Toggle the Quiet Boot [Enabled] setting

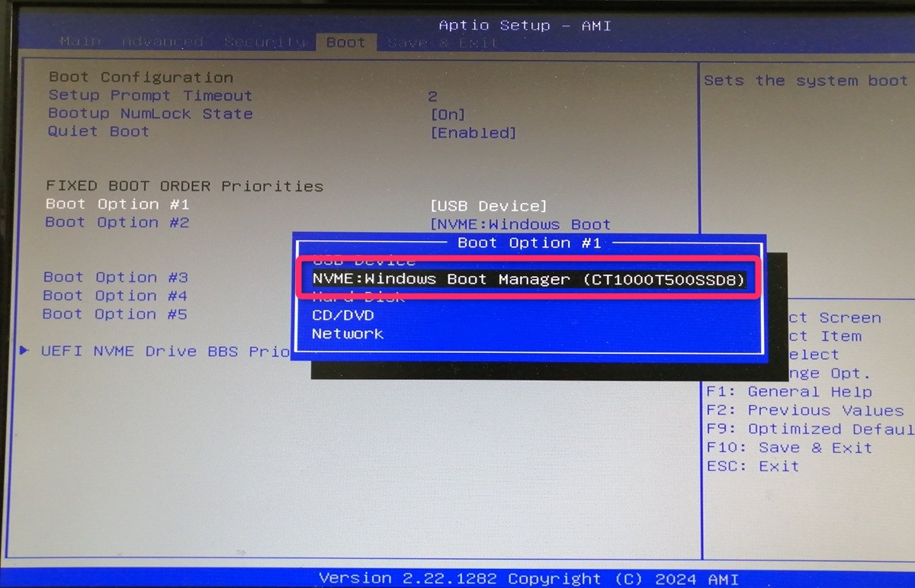[474, 133]
